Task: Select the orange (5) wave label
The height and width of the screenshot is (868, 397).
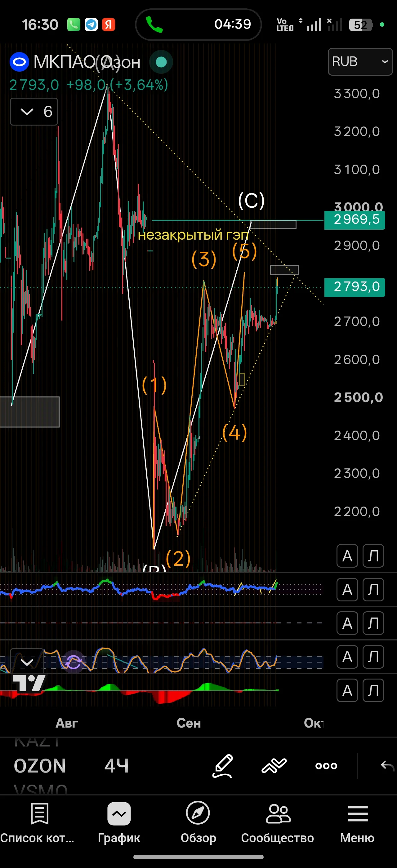Action: tap(245, 251)
